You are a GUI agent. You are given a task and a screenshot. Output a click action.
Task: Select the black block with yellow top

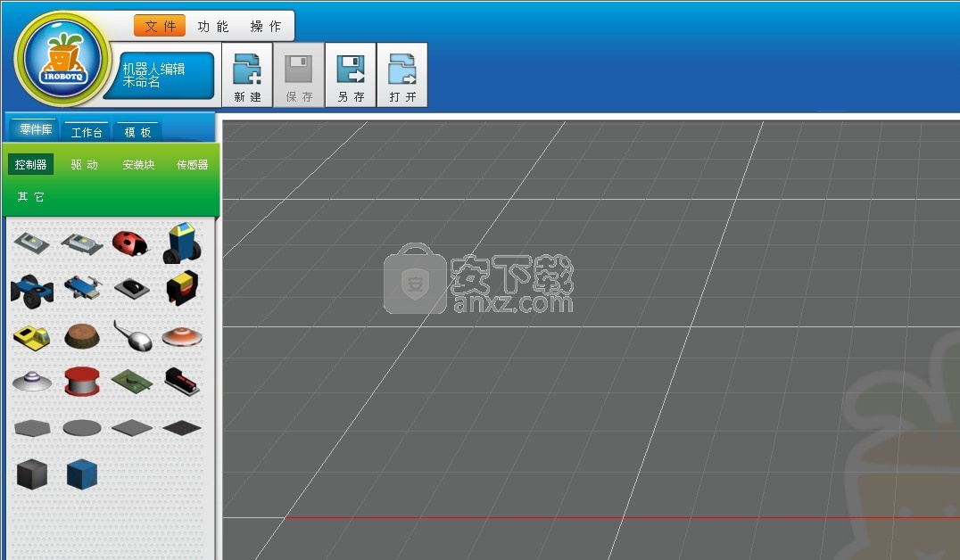182,287
